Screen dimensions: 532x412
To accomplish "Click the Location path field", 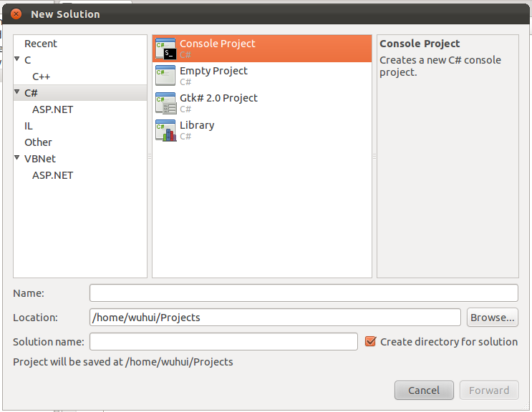I will (275, 318).
